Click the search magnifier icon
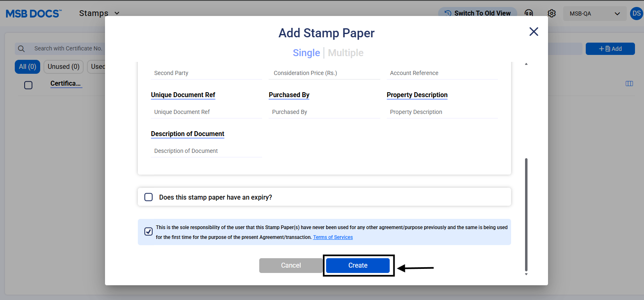Screen dimensions: 644x300 (x=22, y=49)
